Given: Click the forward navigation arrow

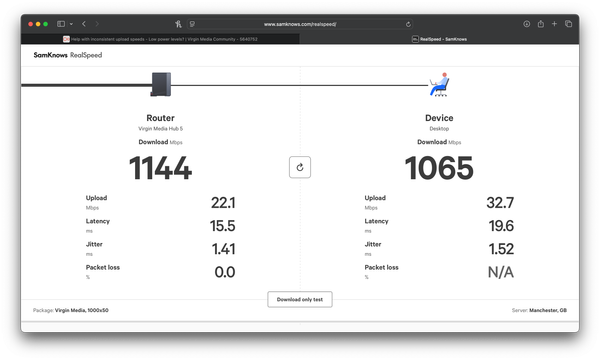Looking at the screenshot, I should [x=97, y=24].
